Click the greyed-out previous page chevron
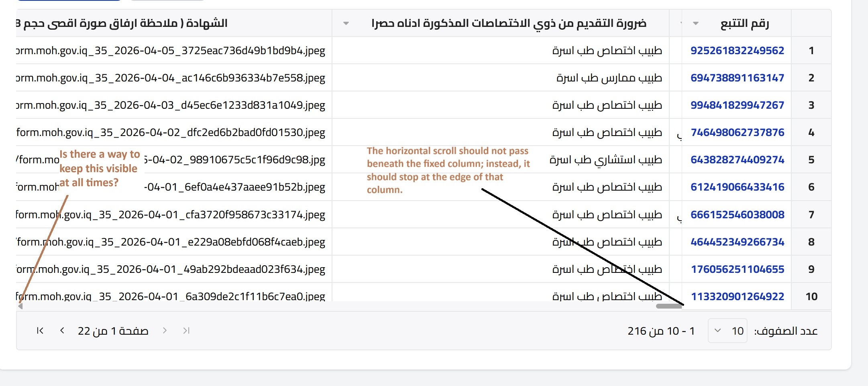The image size is (868, 386). [x=165, y=331]
